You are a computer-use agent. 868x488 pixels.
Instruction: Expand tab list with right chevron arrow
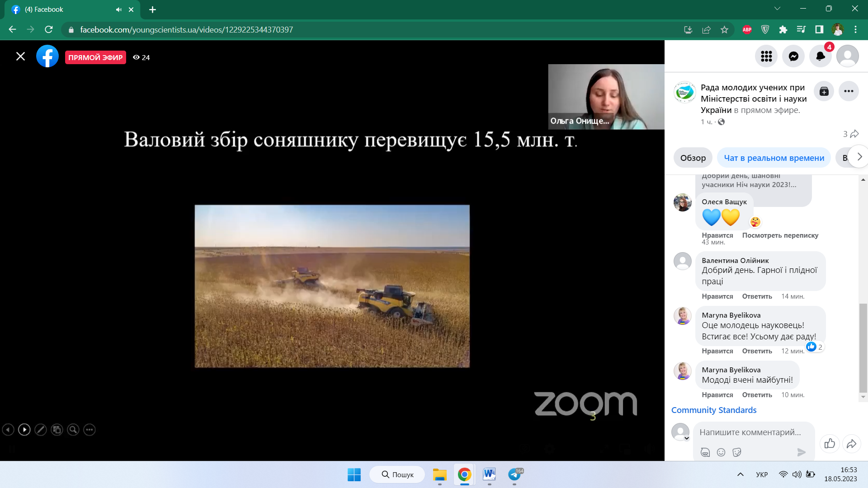click(859, 157)
